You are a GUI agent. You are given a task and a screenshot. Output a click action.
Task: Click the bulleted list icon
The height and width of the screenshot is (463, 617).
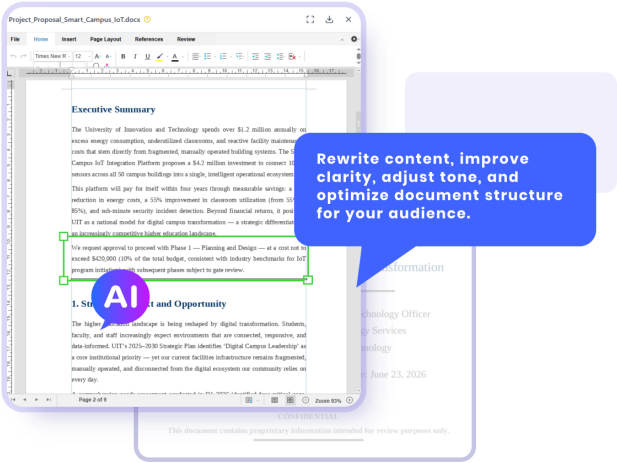tap(208, 57)
